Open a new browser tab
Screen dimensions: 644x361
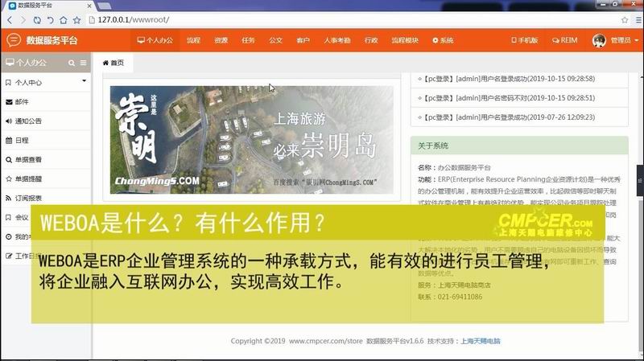(x=104, y=6)
